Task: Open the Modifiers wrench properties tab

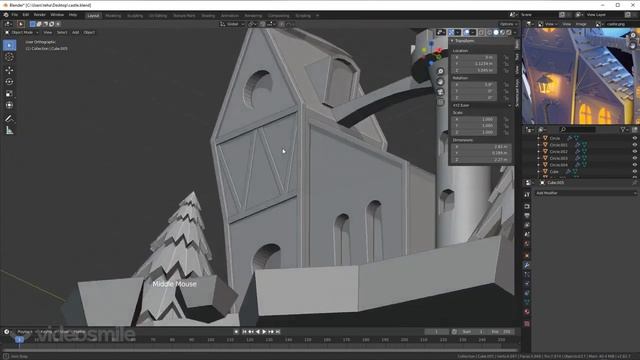Action: pos(527,265)
